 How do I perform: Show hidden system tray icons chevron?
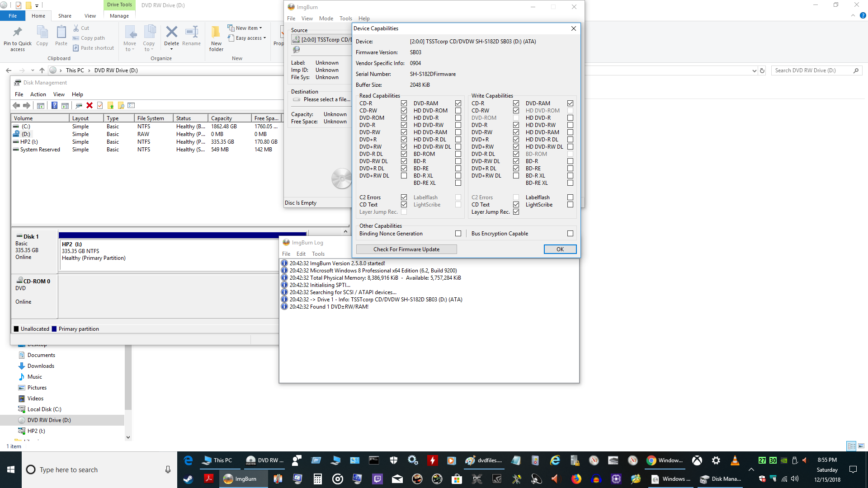click(751, 469)
